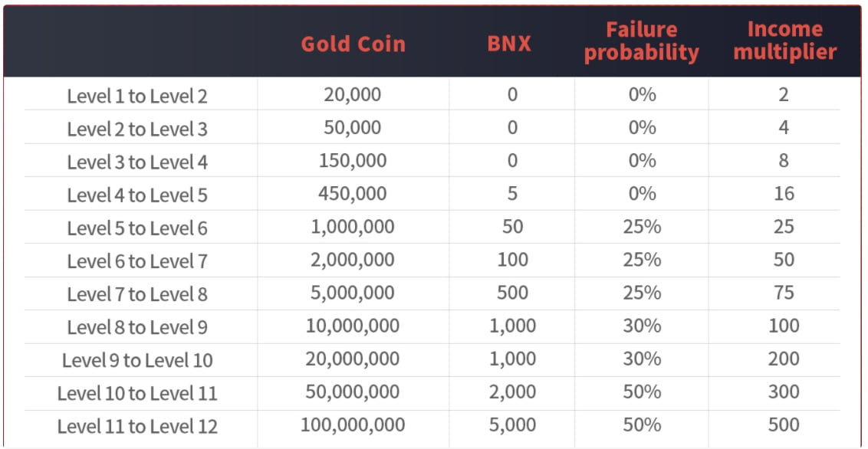Click the 5,000 BNX value
This screenshot has height=449, width=868.
[x=512, y=425]
